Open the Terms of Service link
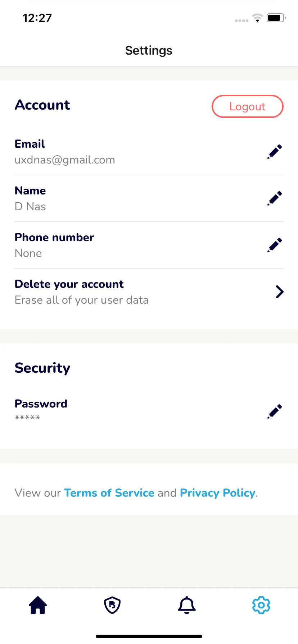The image size is (298, 644). pyautogui.click(x=109, y=493)
